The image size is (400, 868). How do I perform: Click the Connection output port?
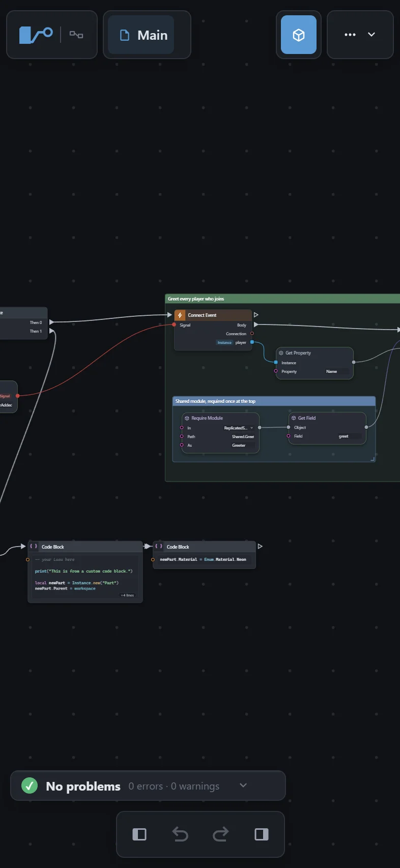click(252, 334)
